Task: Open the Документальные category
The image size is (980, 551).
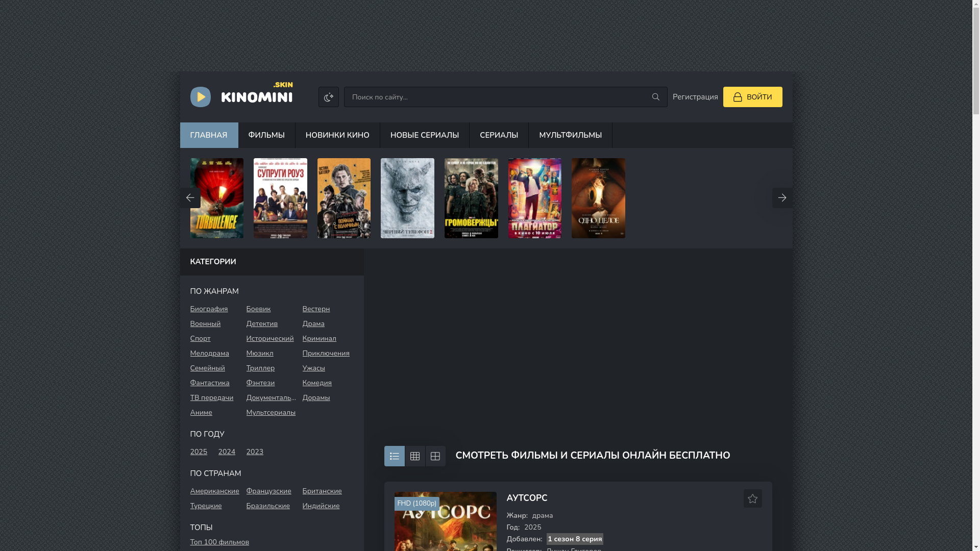Action: coord(271,398)
